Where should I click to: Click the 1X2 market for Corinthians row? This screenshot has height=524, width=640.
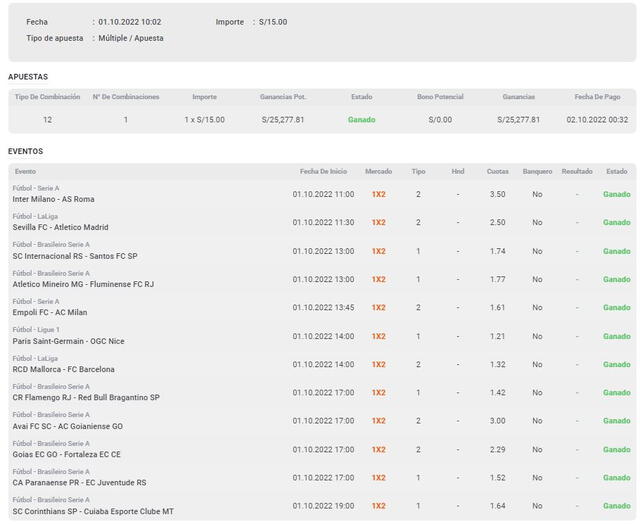click(x=378, y=506)
